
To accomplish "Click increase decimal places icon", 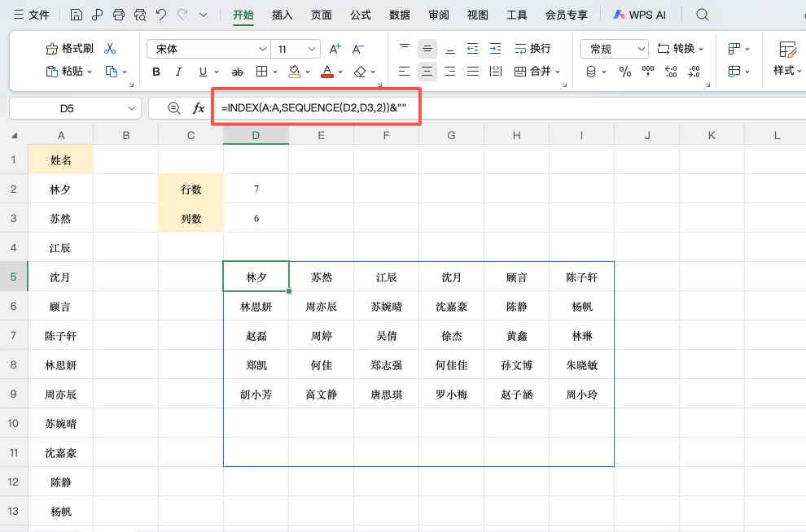I will 671,72.
